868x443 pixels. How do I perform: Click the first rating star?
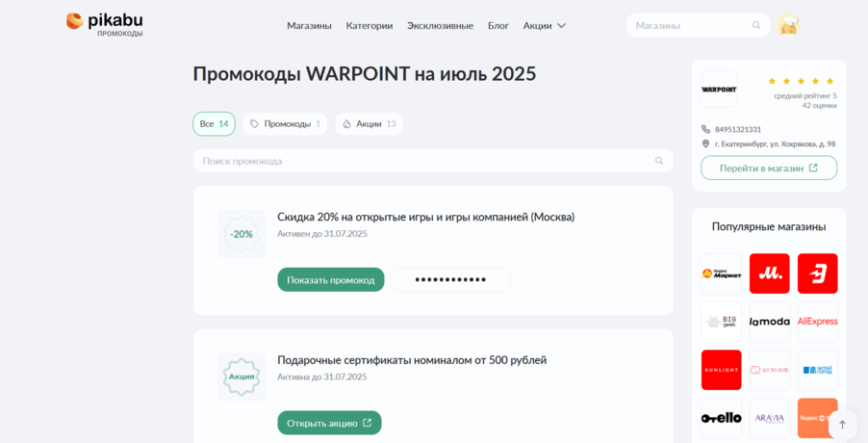pyautogui.click(x=772, y=82)
